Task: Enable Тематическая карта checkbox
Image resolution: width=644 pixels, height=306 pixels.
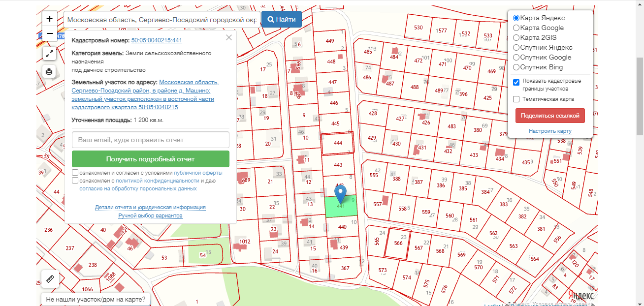Action: tap(516, 99)
